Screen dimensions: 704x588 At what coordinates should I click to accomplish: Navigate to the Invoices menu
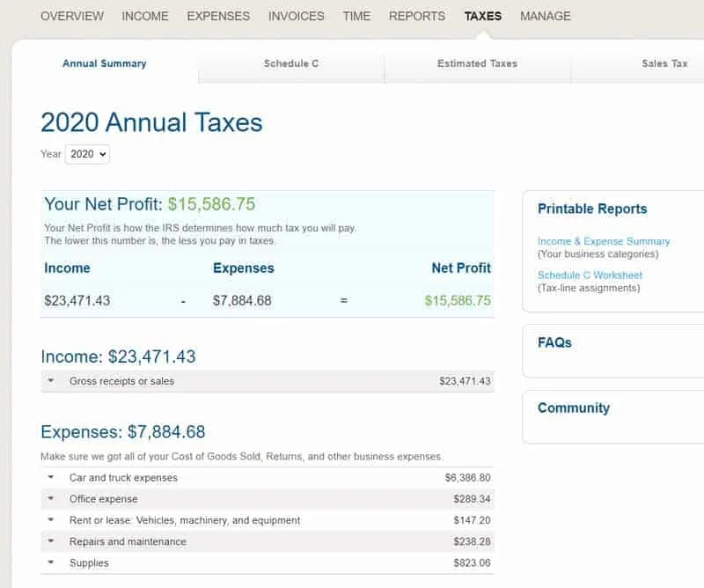coord(296,16)
